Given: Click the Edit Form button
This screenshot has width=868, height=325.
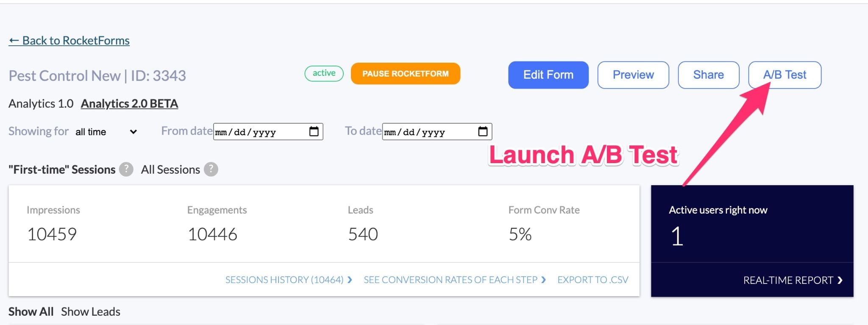Looking at the screenshot, I should (x=548, y=75).
